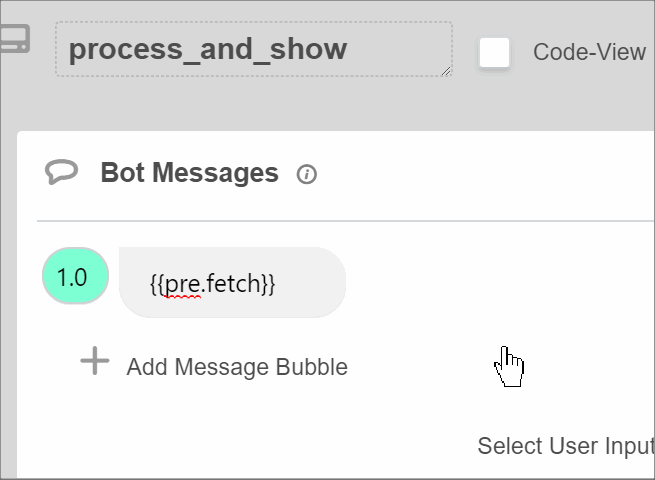Click the speech bubble icon beside Bot Messages
The image size is (655, 480).
click(x=61, y=172)
